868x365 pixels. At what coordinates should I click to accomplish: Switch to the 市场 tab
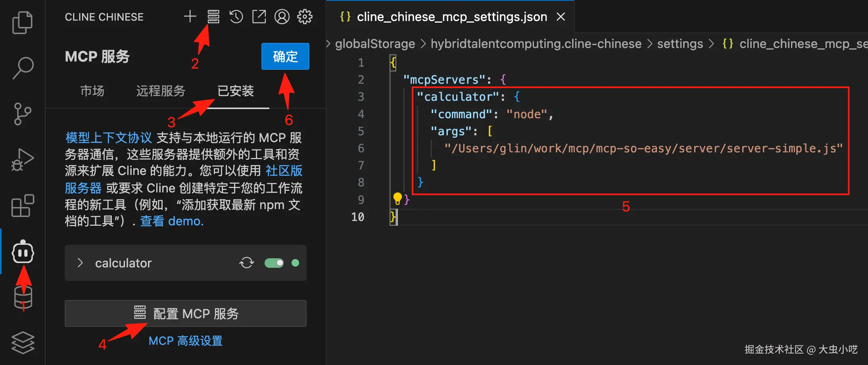92,91
